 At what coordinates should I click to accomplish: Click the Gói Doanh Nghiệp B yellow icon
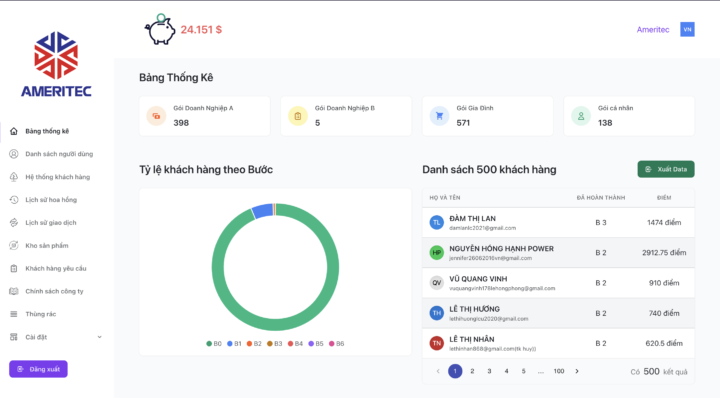pyautogui.click(x=298, y=116)
